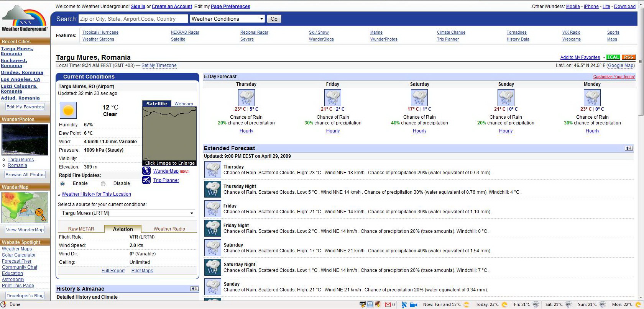Click the sunny Clear conditions icon

coord(68,111)
